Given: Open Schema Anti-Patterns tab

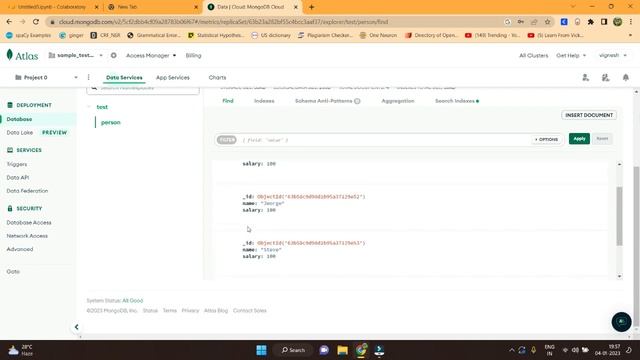Looking at the screenshot, I should pyautogui.click(x=323, y=101).
